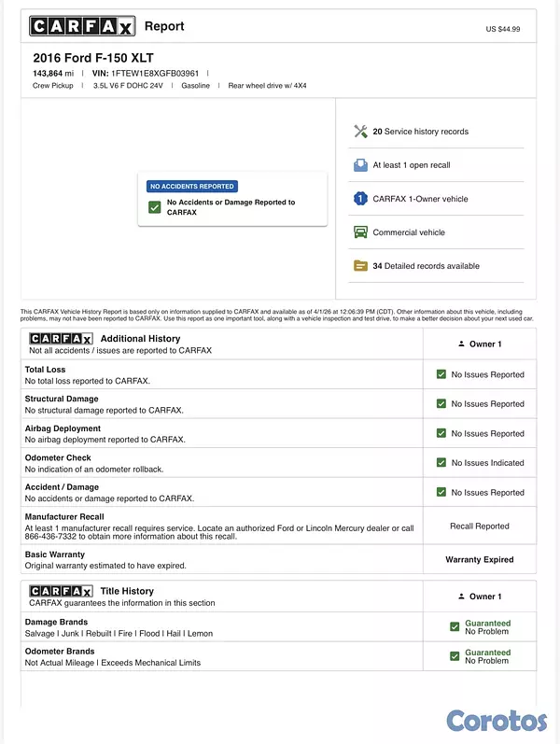Viewport: 560px width, 744px height.
Task: Click the blue 1-Owner badge icon
Action: point(360,198)
